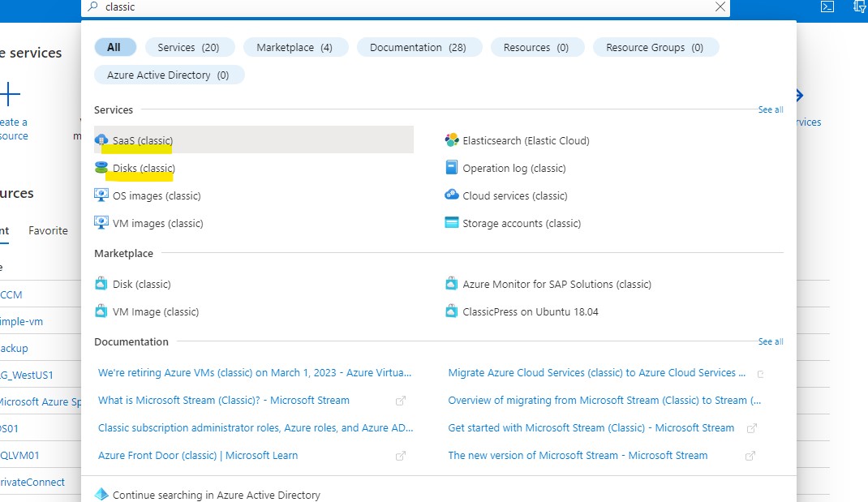Open SaaS (classic) from Services
This screenshot has height=502, width=868.
[143, 139]
